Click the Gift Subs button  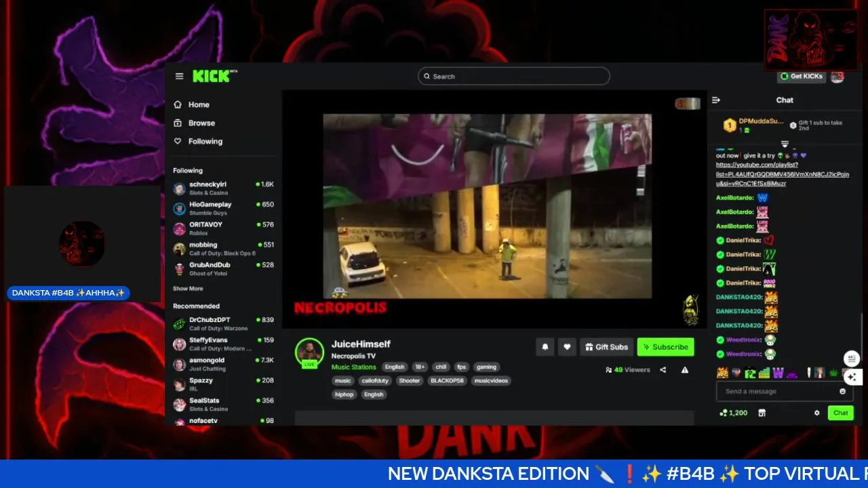[607, 347]
